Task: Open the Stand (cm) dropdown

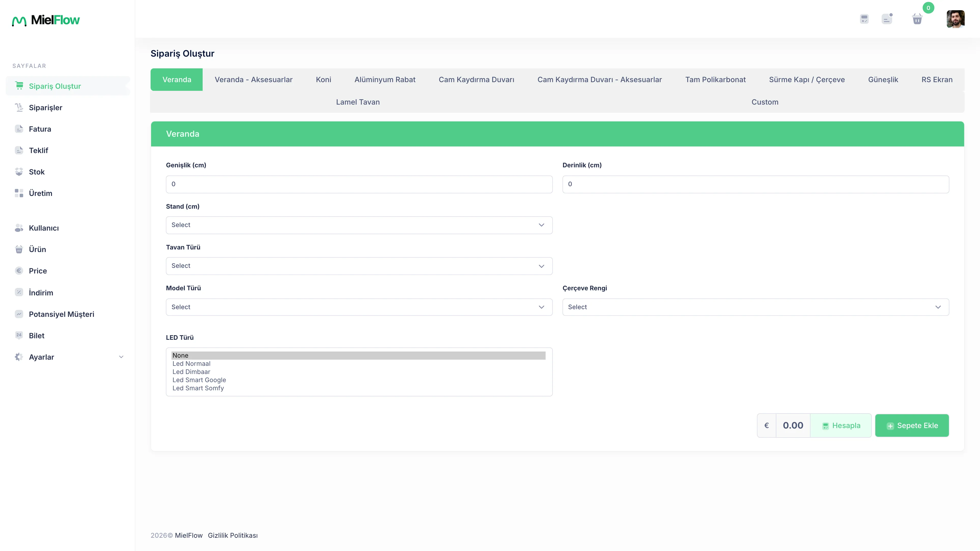Action: [x=359, y=225]
